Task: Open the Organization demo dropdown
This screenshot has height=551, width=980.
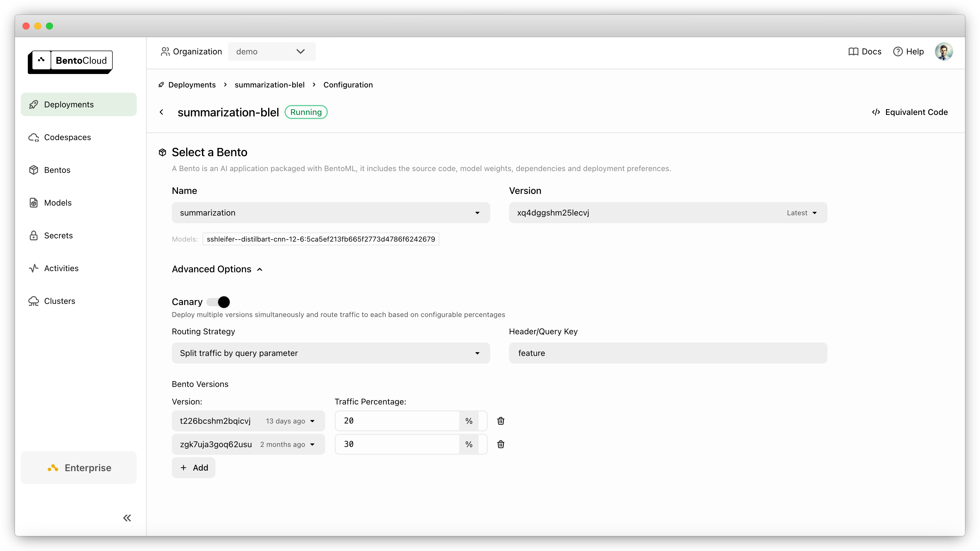Action: (272, 51)
